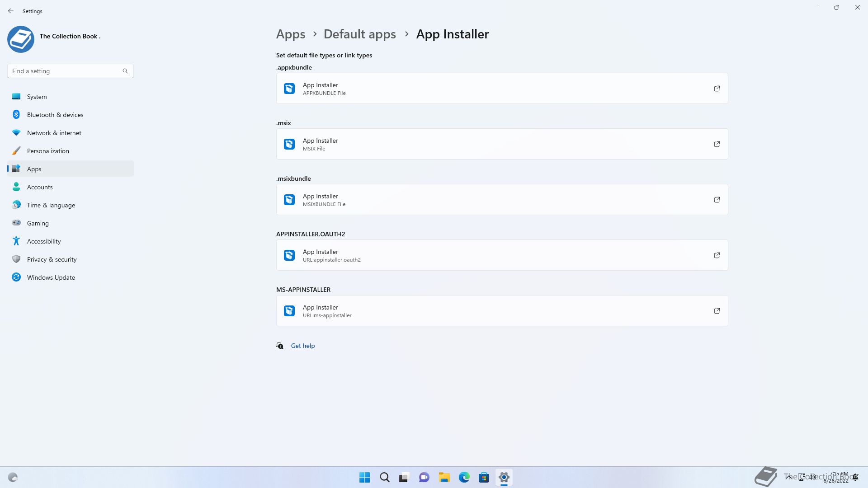Change default app for MSIXBUNDLE File
This screenshot has width=868, height=488.
tap(502, 200)
